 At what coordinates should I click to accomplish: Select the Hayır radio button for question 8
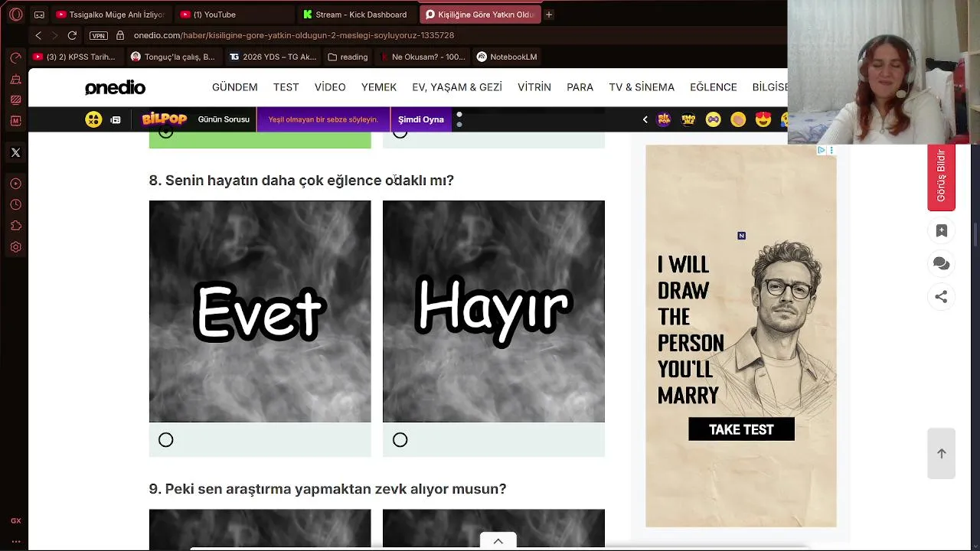click(400, 440)
